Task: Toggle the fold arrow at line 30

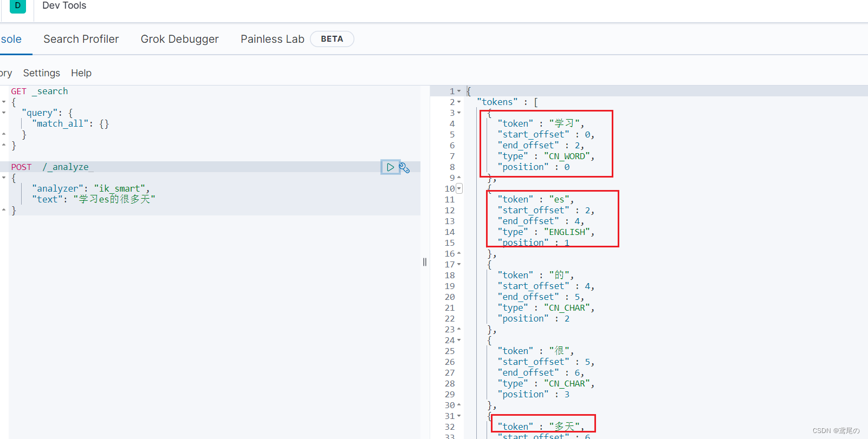Action: 459,405
